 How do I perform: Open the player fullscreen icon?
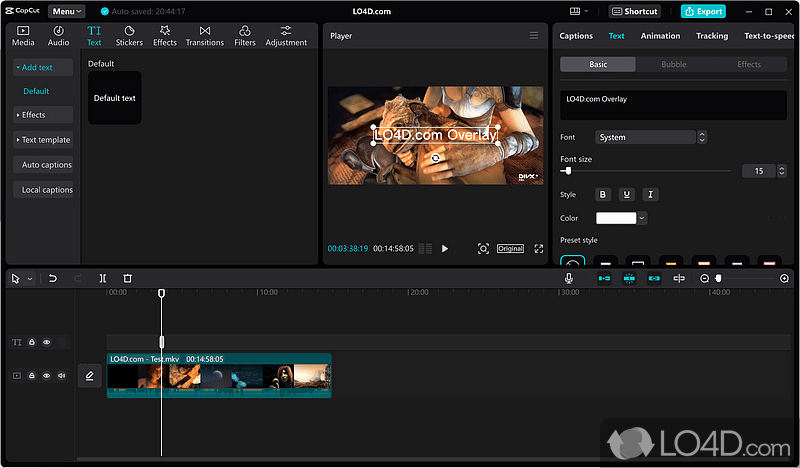coord(539,249)
